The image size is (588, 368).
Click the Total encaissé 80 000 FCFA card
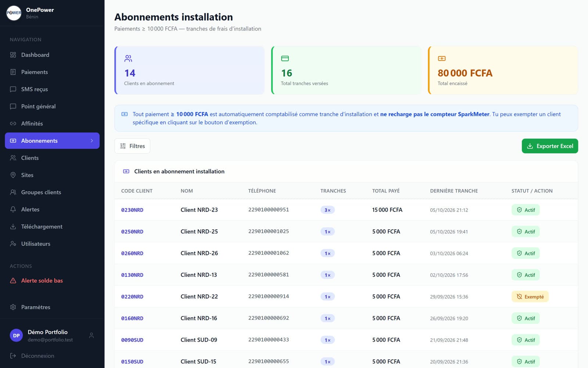[503, 70]
